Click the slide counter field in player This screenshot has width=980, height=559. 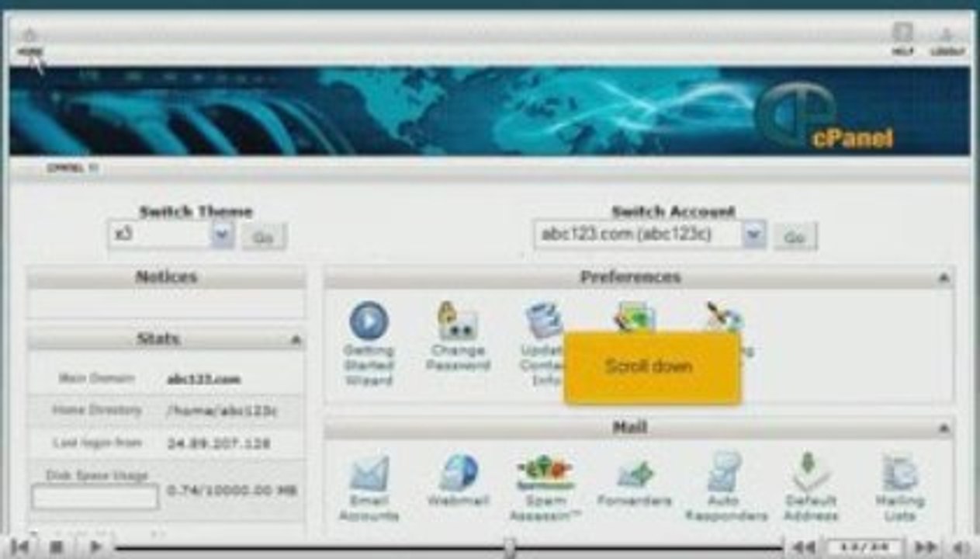[864, 547]
